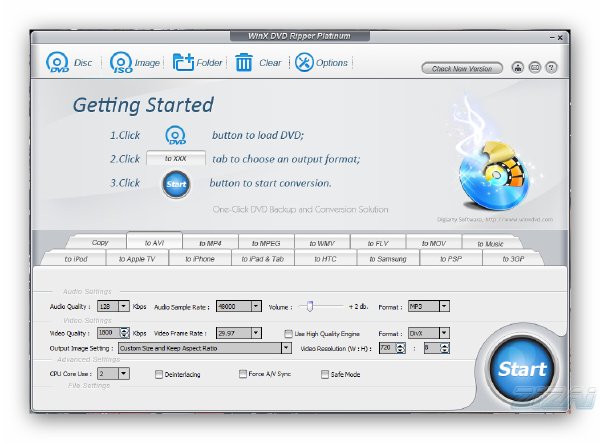Switch to the to PSP tab

pyautogui.click(x=451, y=259)
